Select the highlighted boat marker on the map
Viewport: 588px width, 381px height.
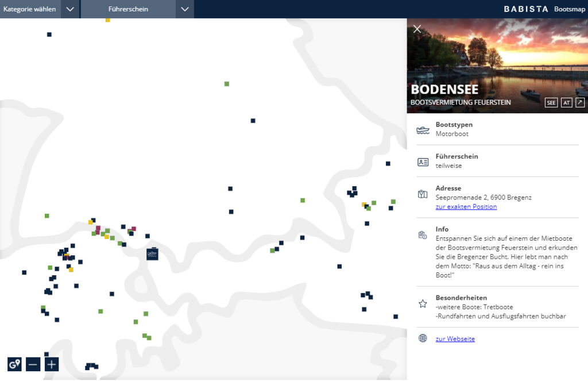coord(152,254)
